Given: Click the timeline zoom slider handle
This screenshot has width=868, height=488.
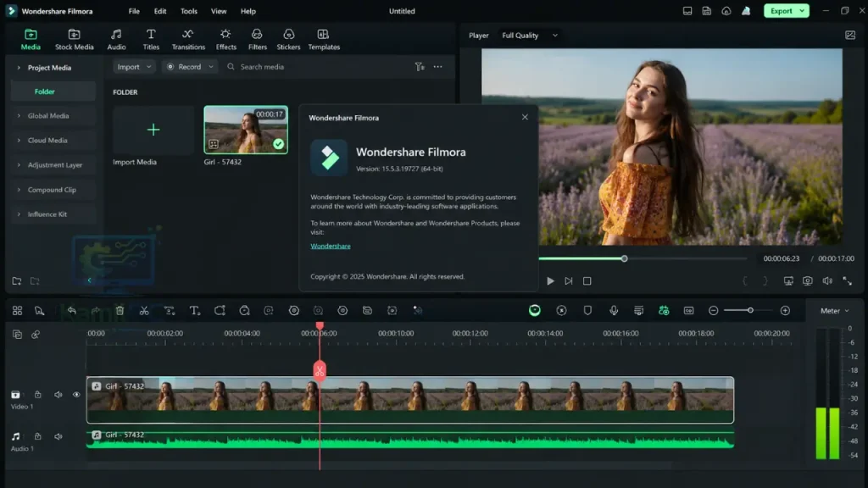Looking at the screenshot, I should click(750, 310).
